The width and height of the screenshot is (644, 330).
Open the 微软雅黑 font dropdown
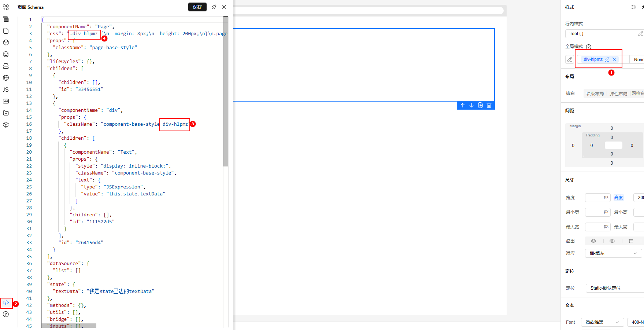point(602,322)
